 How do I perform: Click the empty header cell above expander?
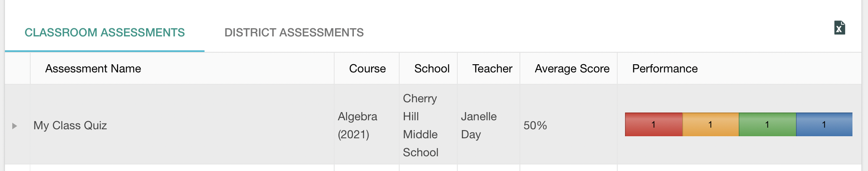coord(18,68)
